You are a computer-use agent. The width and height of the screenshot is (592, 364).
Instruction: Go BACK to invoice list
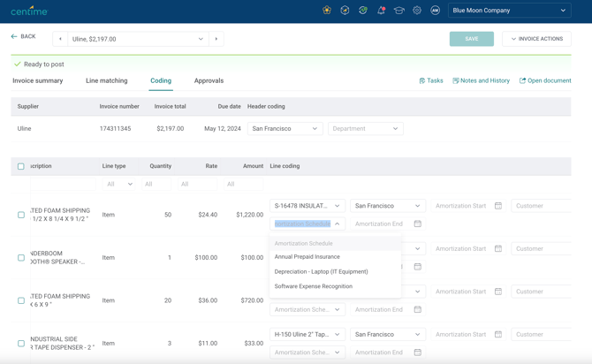tap(23, 36)
